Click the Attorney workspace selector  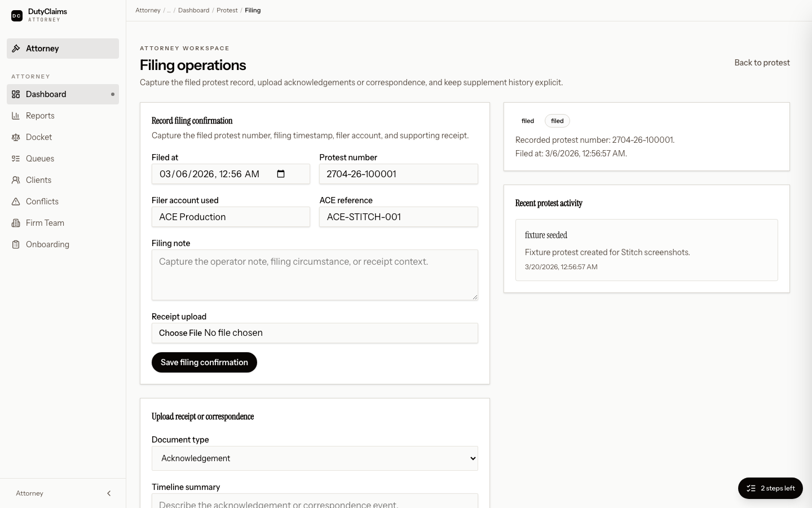(x=63, y=49)
